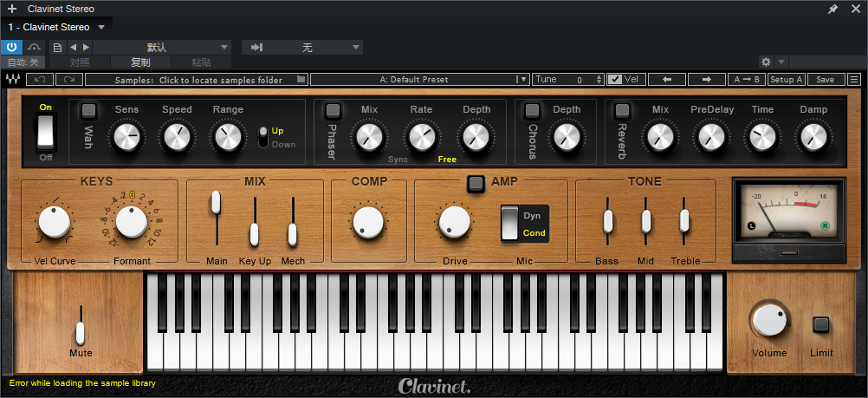The width and height of the screenshot is (868, 398).
Task: Expand the arrow next to gear icon
Action: coord(781,62)
